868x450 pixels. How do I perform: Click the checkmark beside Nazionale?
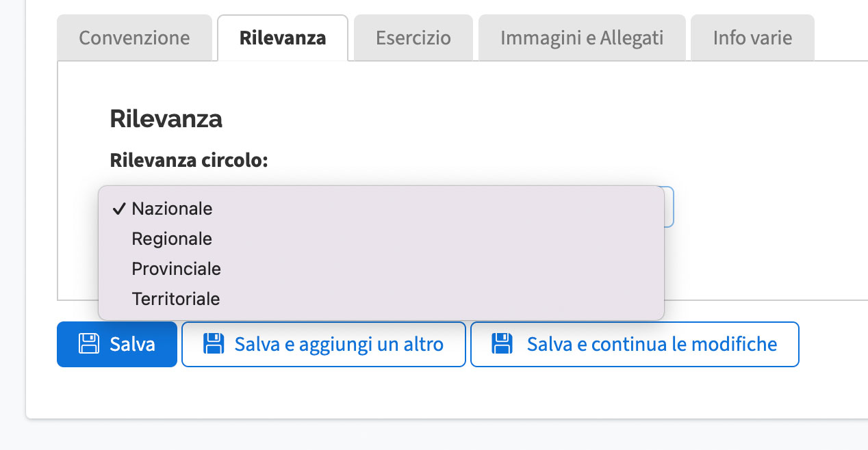(118, 209)
